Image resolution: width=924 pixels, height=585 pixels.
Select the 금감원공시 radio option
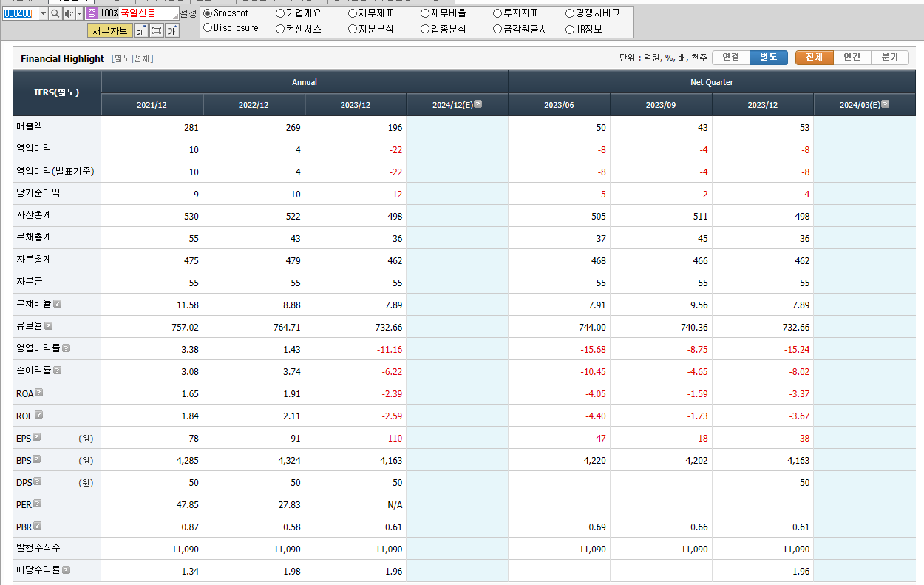click(497, 29)
